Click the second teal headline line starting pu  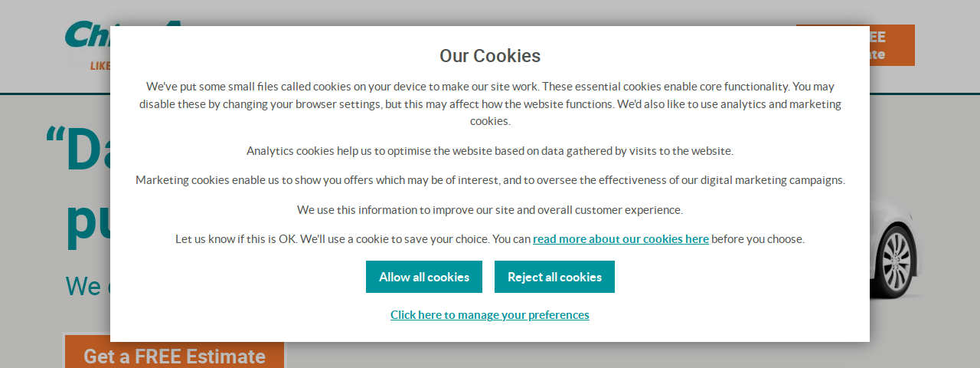point(87,222)
